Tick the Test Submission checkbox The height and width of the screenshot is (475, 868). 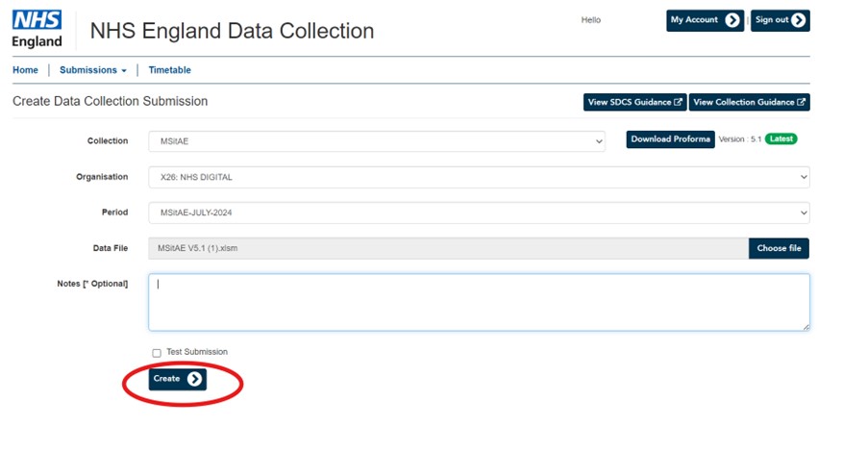(157, 353)
